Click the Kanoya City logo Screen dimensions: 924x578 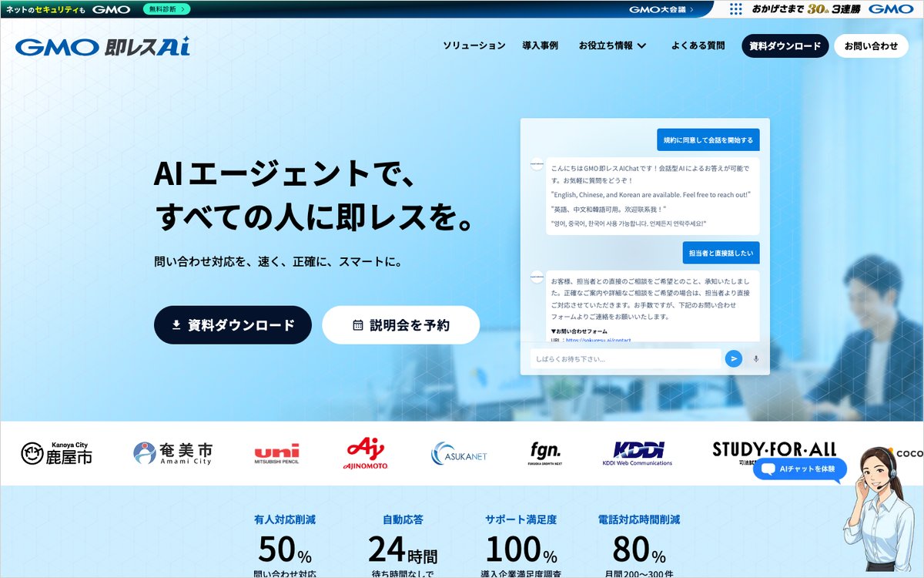pyautogui.click(x=56, y=454)
